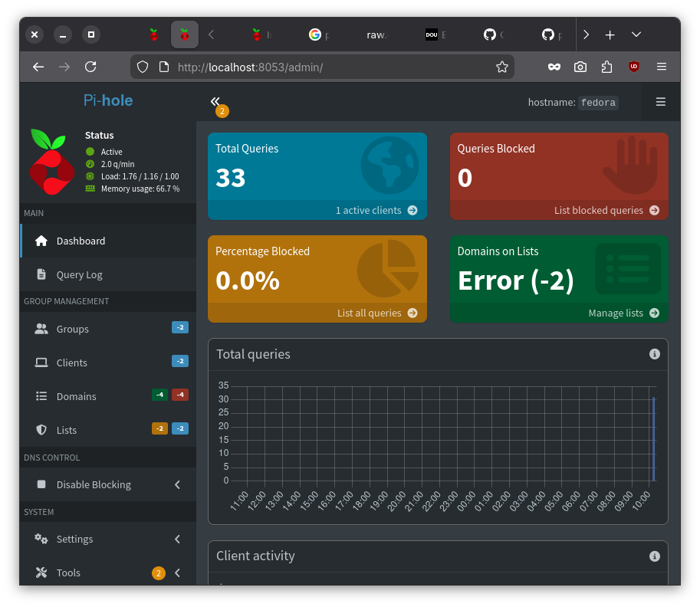Expand the Settings submenu

(x=177, y=540)
